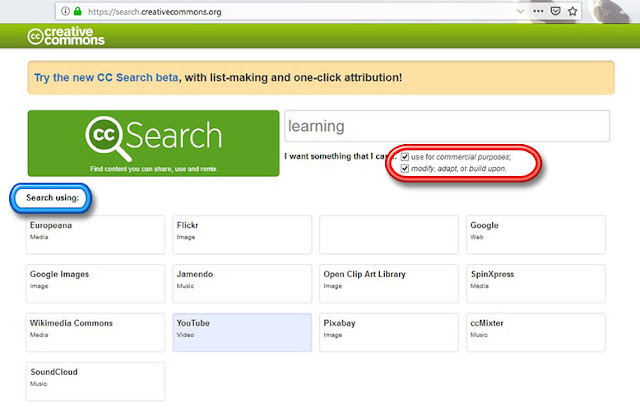Choose ccMixter Music as search source
This screenshot has width=640, height=417.
pyautogui.click(x=536, y=333)
